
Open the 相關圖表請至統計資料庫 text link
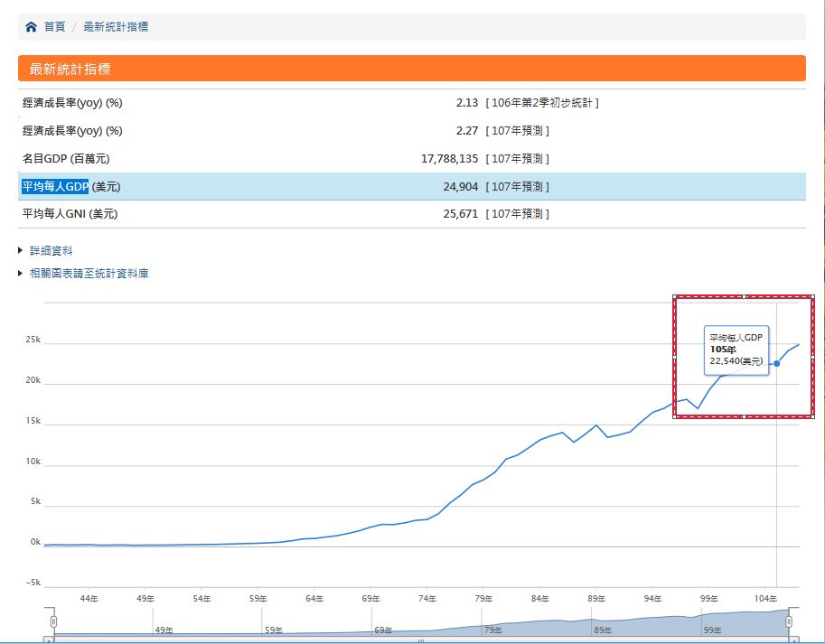click(89, 274)
